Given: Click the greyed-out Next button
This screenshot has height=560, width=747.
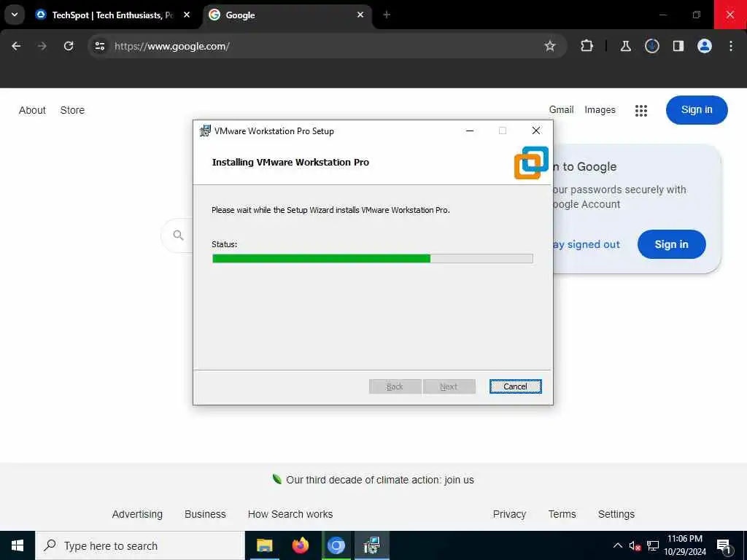Looking at the screenshot, I should 449,386.
